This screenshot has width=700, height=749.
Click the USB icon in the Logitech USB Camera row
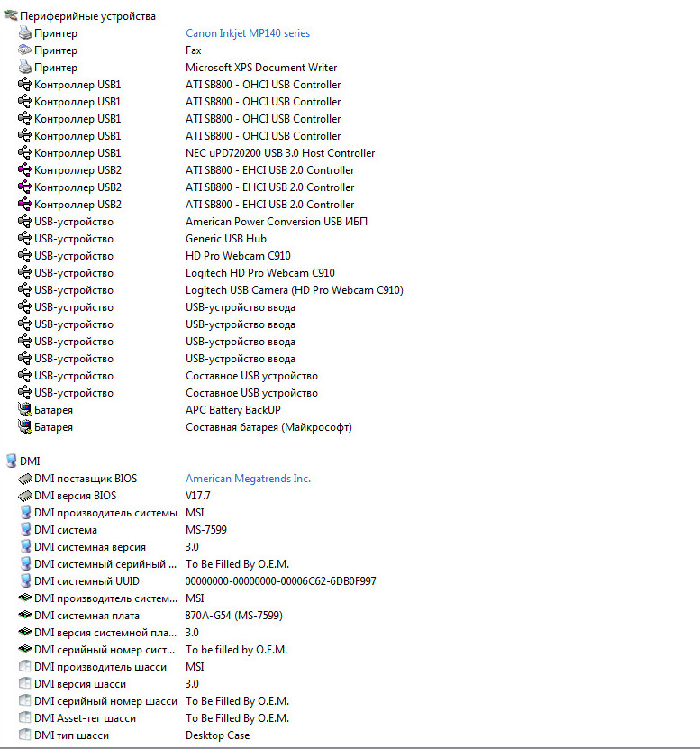point(25,289)
